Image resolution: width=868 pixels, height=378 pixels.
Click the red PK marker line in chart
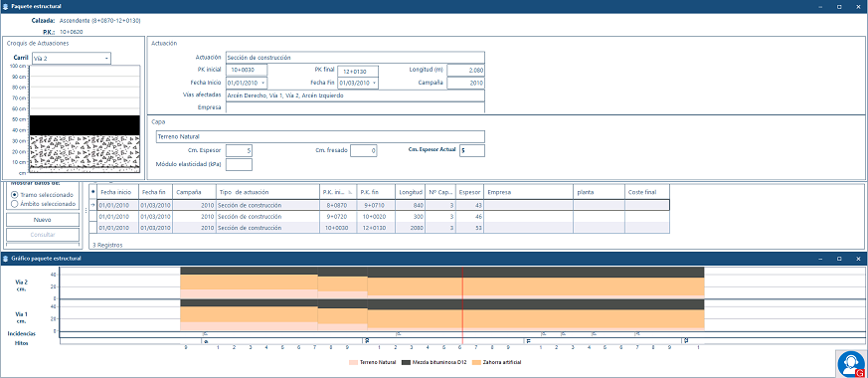click(x=462, y=304)
